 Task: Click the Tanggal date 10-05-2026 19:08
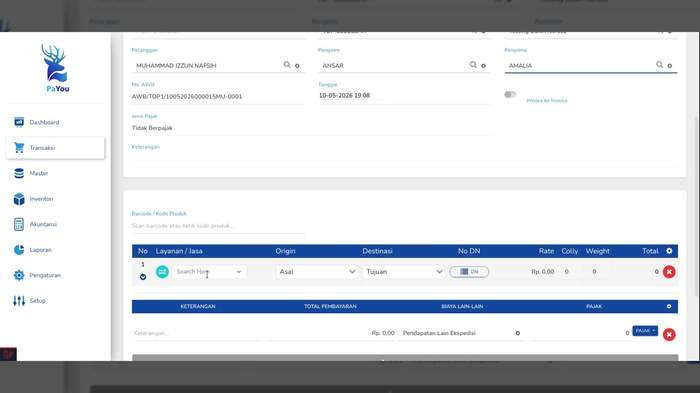[x=344, y=96]
